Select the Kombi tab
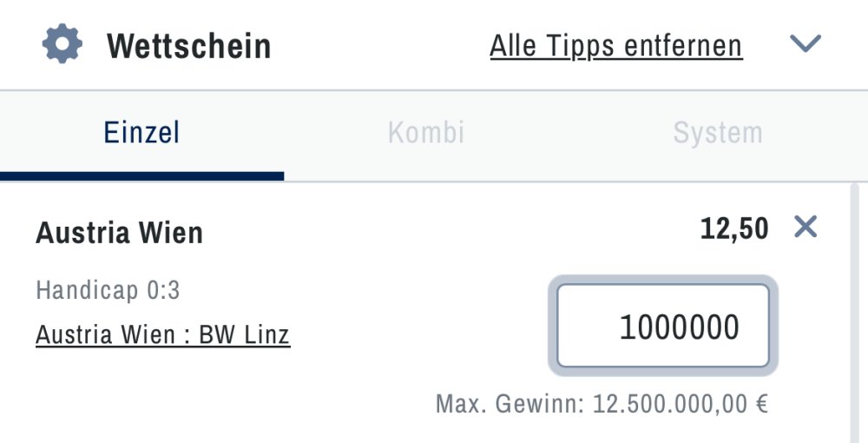 click(x=426, y=133)
